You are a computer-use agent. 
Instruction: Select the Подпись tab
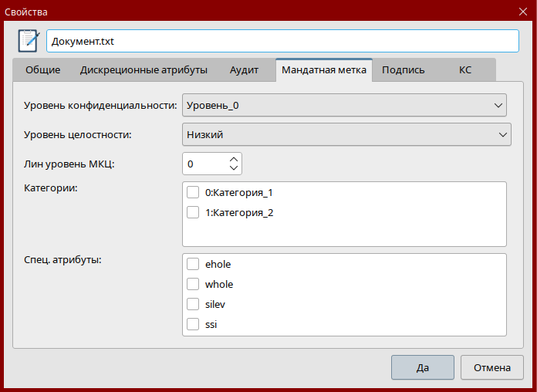[x=403, y=70]
